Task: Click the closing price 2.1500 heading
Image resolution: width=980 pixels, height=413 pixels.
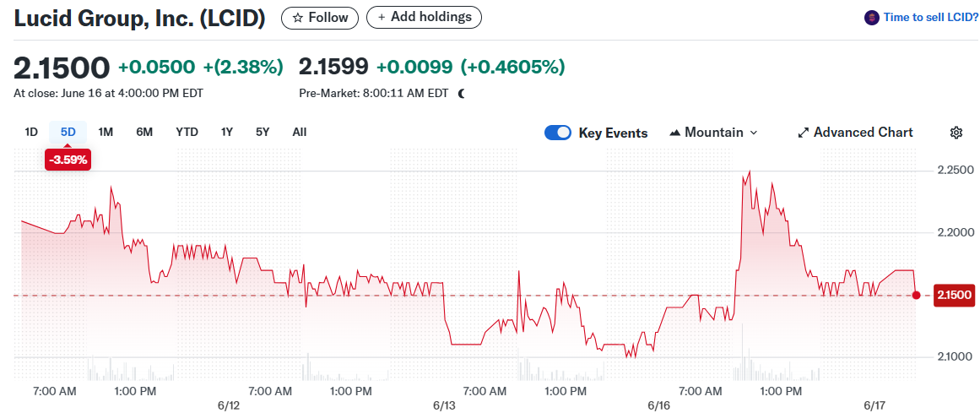Action: [x=62, y=67]
